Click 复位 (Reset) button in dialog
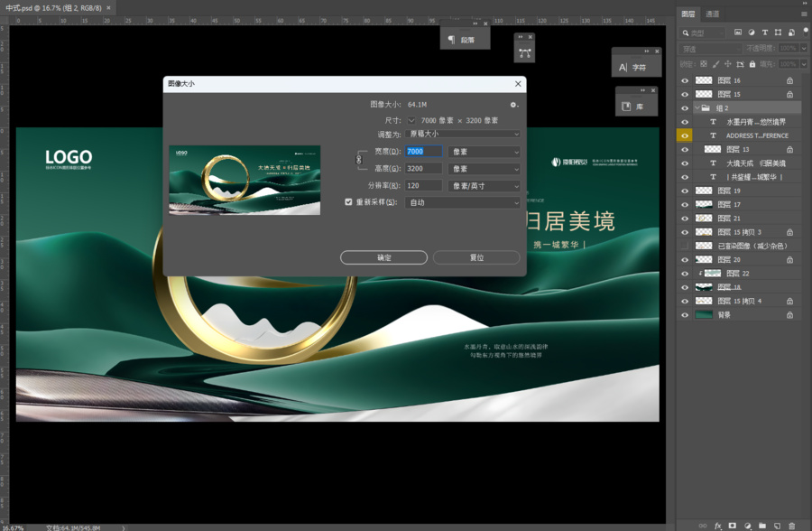Image resolution: width=812 pixels, height=531 pixels. tap(476, 257)
